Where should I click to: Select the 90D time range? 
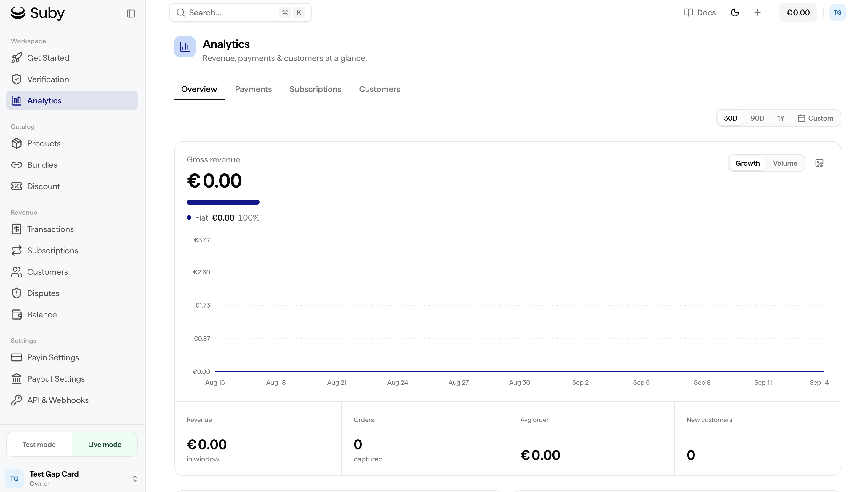pyautogui.click(x=757, y=118)
